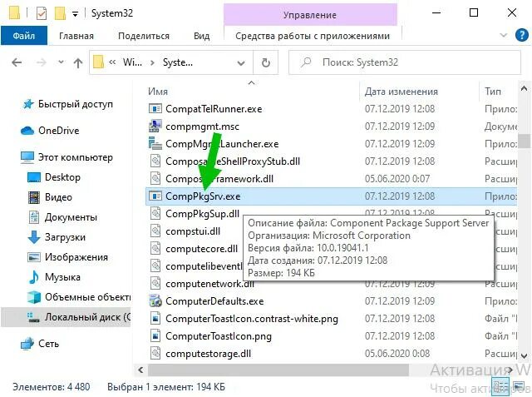Switch to large thumbnails view icon

(x=519, y=386)
